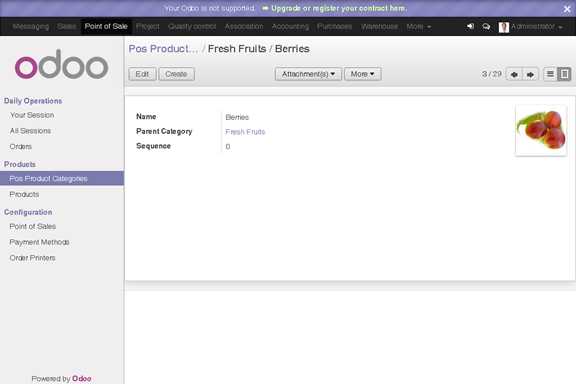This screenshot has height=384, width=576.
Task: Open Order Printers in sidebar
Action: 32,258
